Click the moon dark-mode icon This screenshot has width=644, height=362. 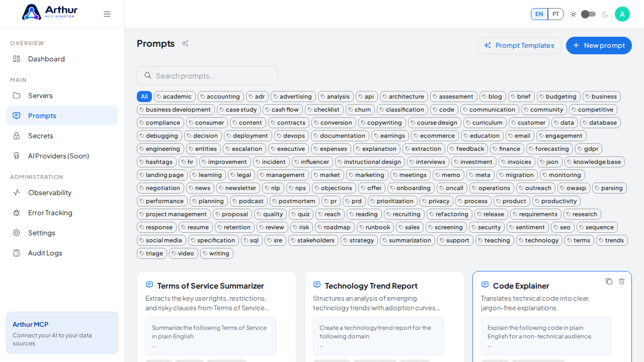pyautogui.click(x=605, y=14)
